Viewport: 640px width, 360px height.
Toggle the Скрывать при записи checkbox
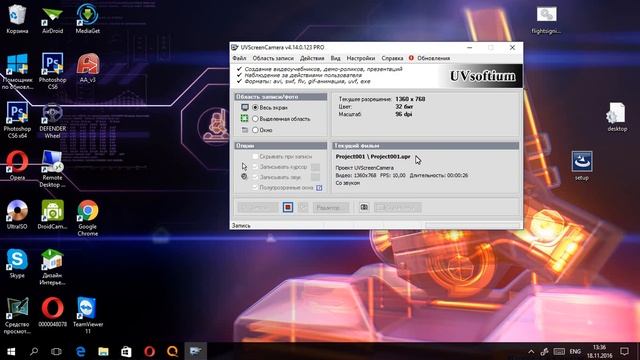[x=255, y=156]
